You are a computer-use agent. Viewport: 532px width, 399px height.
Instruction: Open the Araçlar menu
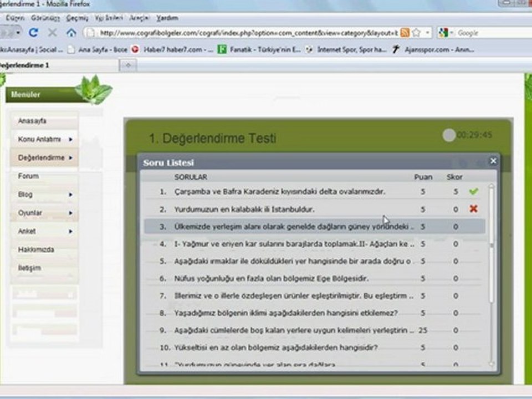click(x=139, y=18)
